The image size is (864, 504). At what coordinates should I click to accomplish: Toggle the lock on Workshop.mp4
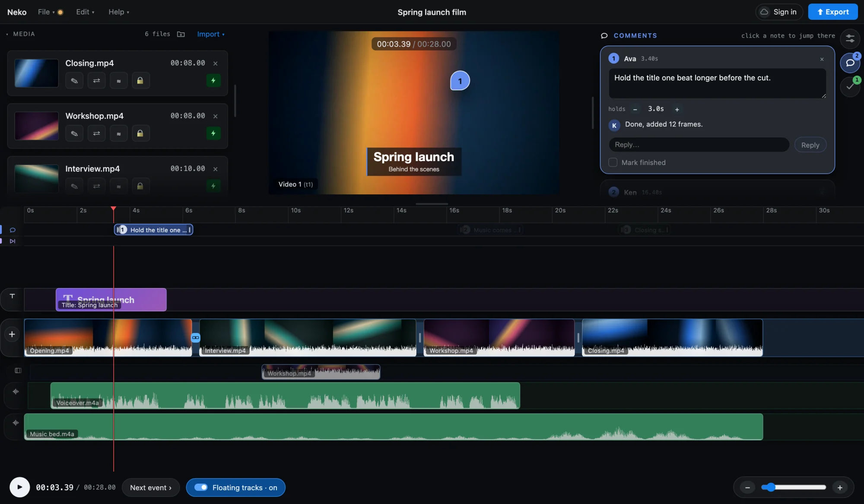140,133
